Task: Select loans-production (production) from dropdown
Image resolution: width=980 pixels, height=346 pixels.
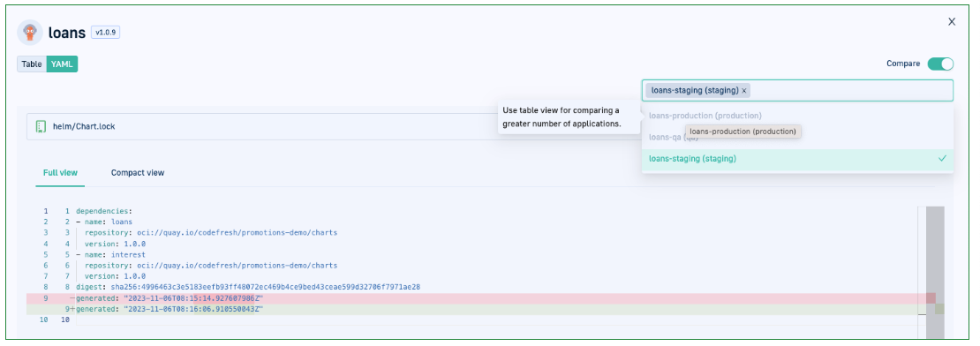Action: (705, 116)
